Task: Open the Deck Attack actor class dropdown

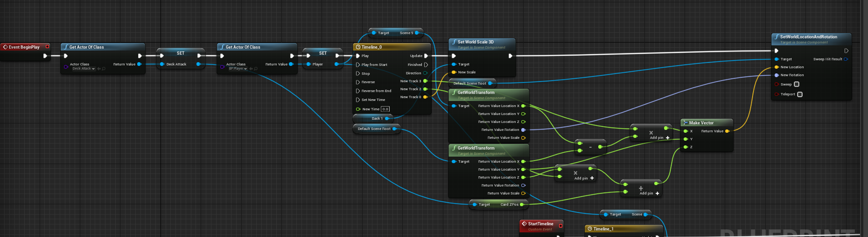Action: pos(84,69)
